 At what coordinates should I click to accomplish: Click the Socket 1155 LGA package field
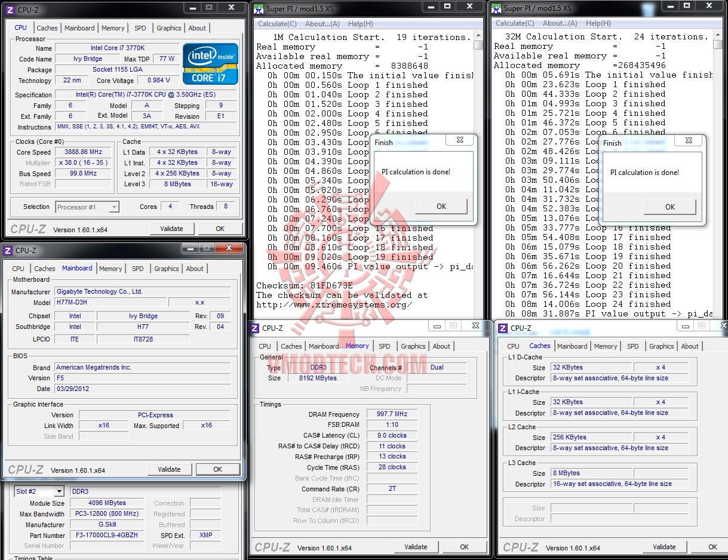117,70
